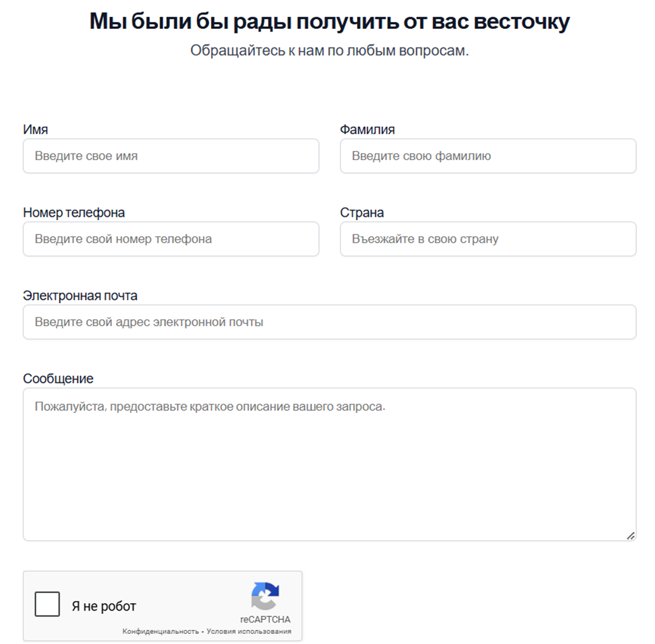Focus the Имя input field
The image size is (655, 644).
click(171, 156)
